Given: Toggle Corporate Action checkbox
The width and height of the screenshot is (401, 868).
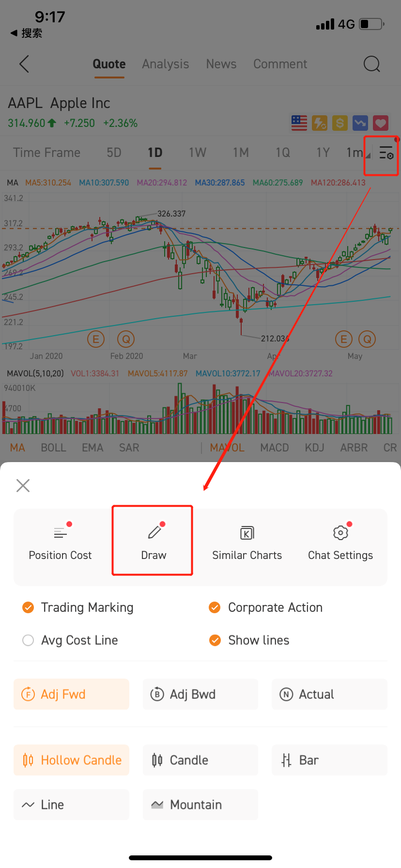Looking at the screenshot, I should point(215,607).
